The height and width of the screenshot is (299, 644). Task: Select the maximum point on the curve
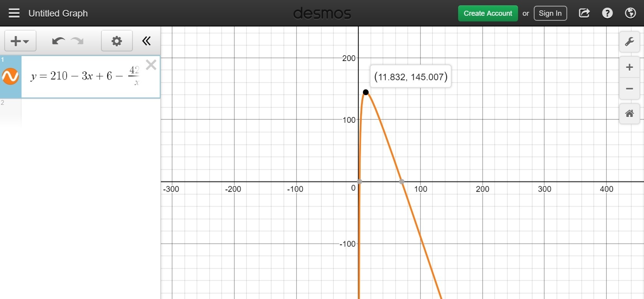(x=366, y=92)
